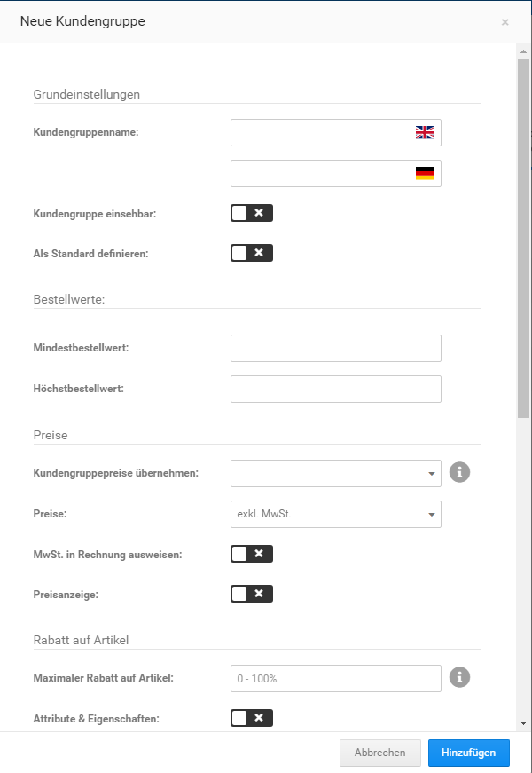Viewport: 532px width, 773px height.
Task: Activate the Attribute & Eigenschaften switch
Action: click(x=251, y=717)
